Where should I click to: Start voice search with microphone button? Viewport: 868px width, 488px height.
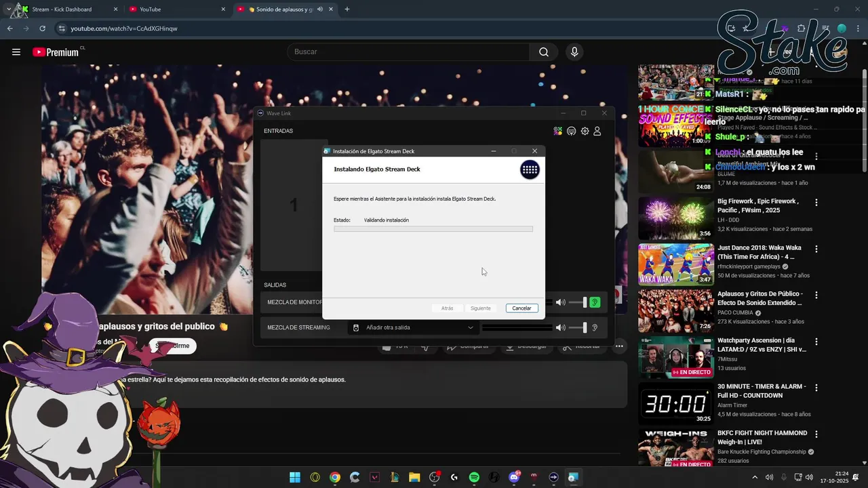pos(574,52)
